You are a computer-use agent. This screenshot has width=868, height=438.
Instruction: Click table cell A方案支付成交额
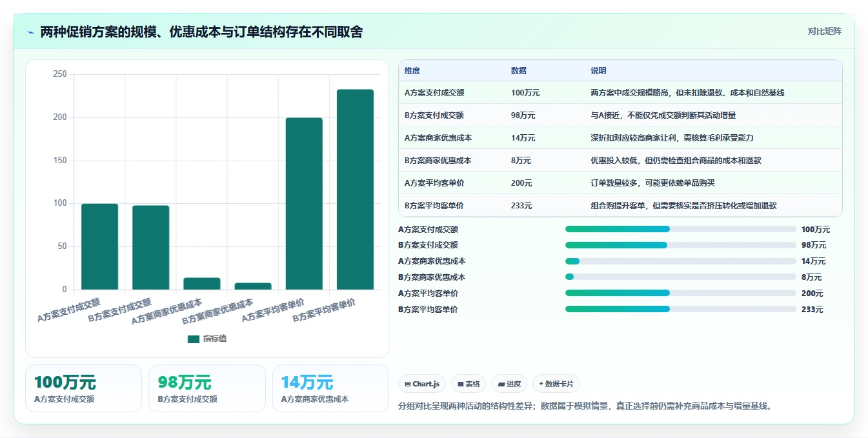tap(434, 93)
